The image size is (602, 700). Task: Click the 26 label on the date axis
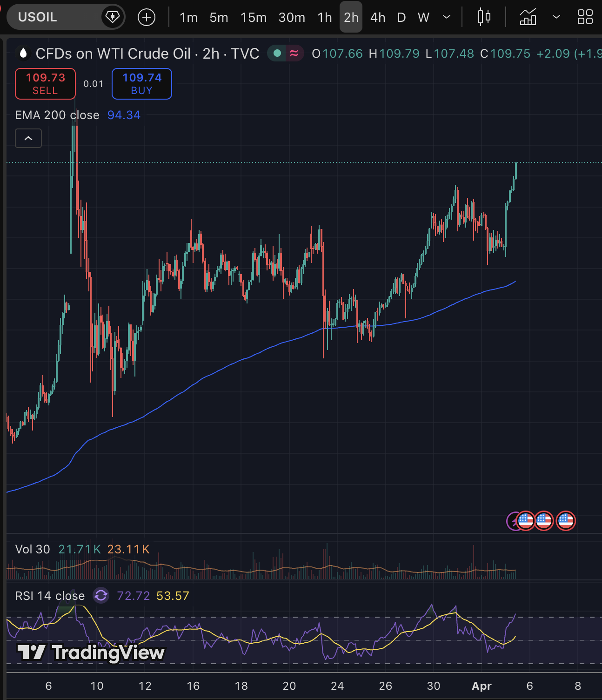click(x=386, y=686)
